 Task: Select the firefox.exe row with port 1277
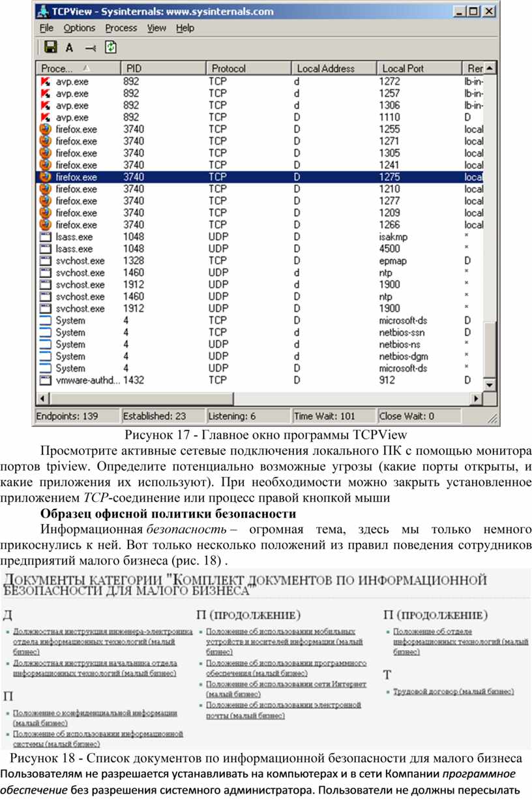pos(260,201)
